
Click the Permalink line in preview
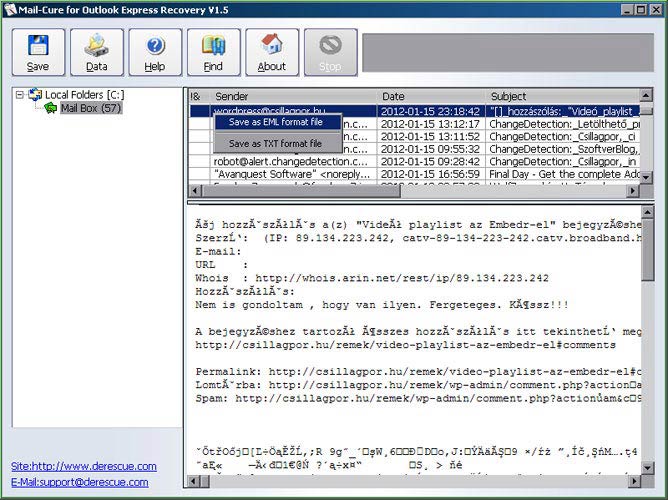pyautogui.click(x=418, y=372)
